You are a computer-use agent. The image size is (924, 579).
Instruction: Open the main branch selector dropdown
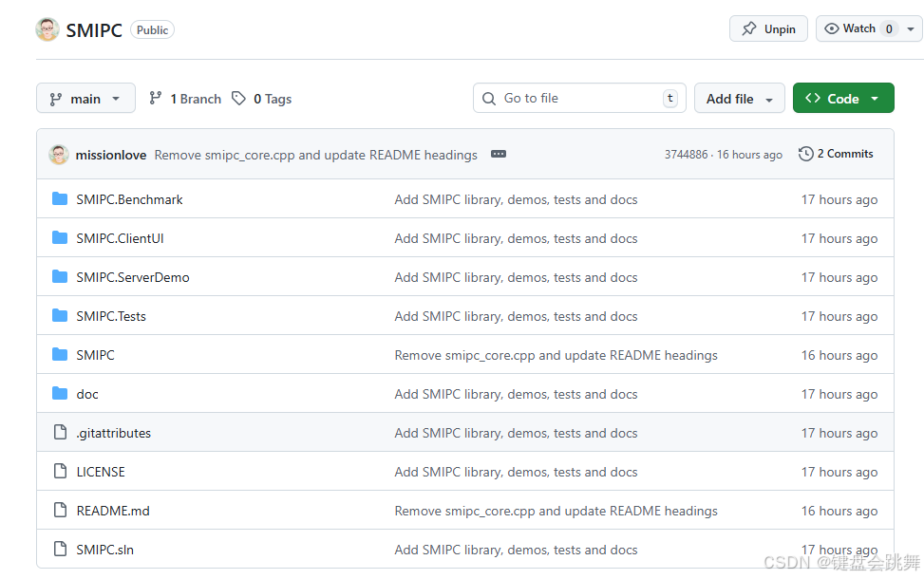86,99
